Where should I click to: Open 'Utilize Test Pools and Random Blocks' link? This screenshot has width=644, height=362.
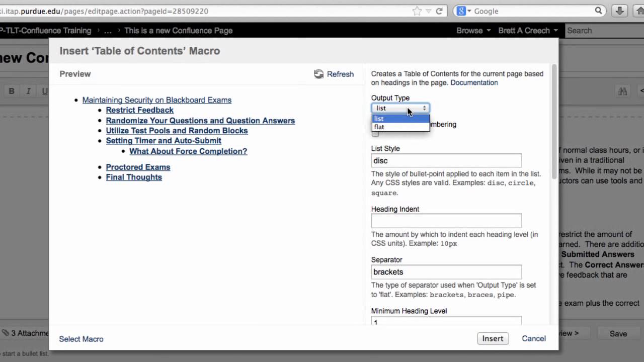(177, 131)
